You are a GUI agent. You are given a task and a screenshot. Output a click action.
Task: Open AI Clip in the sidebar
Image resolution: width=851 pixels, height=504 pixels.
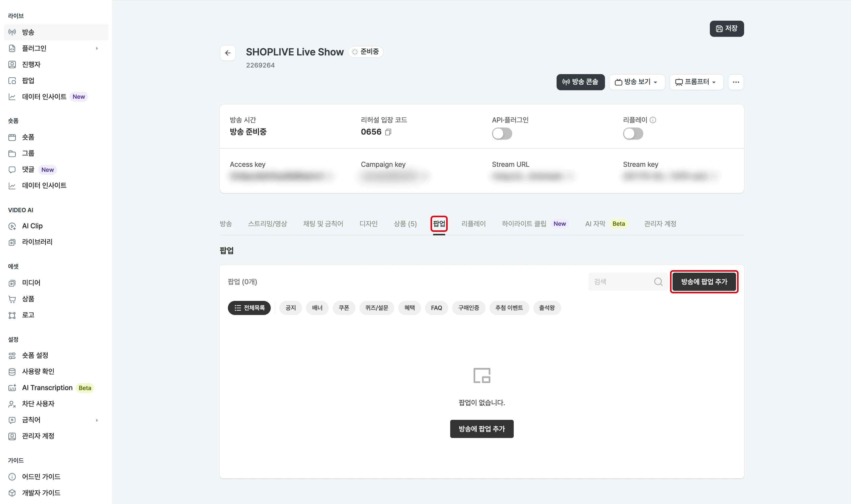56,226
